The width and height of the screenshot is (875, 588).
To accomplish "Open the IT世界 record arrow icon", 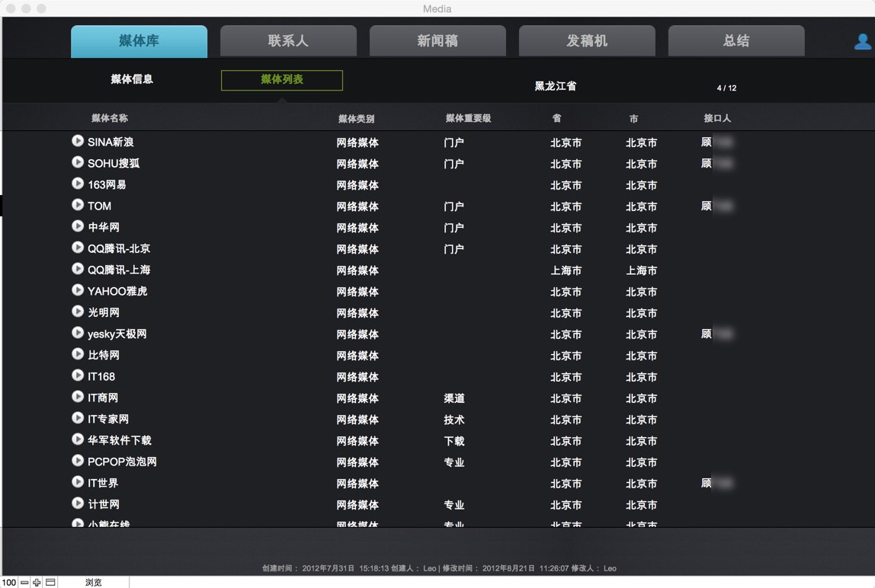I will pyautogui.click(x=78, y=482).
